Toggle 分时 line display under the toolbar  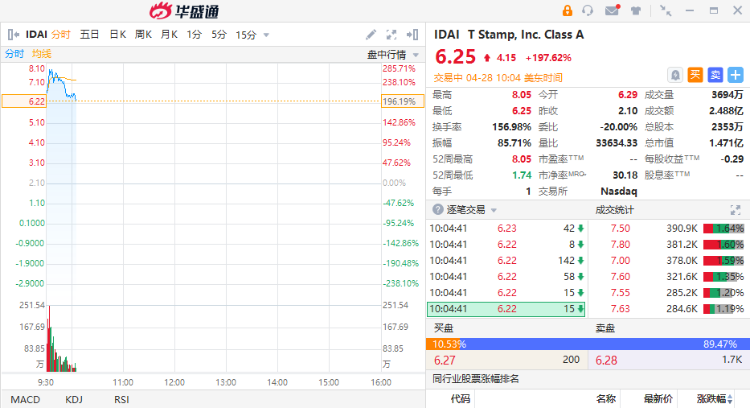coord(14,53)
